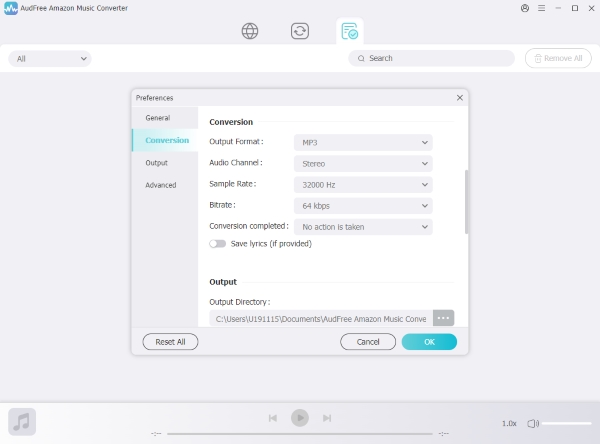Confirm preferences with OK button
The image size is (600, 444).
pyautogui.click(x=429, y=342)
